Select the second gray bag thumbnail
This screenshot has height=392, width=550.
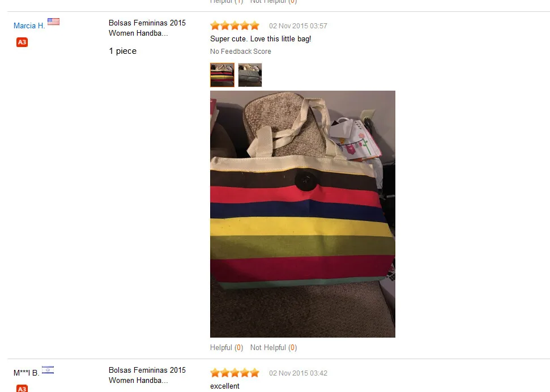coord(250,75)
